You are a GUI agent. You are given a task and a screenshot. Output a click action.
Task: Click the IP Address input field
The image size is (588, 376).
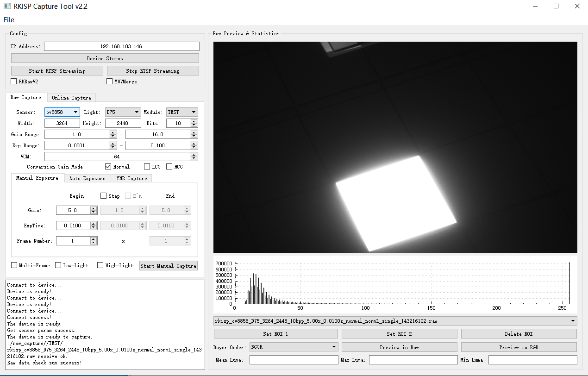(x=122, y=46)
